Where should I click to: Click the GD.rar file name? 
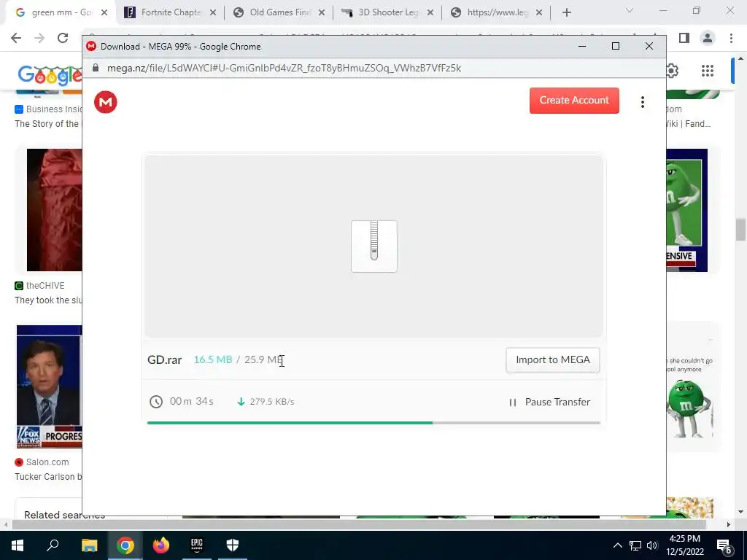(x=164, y=360)
